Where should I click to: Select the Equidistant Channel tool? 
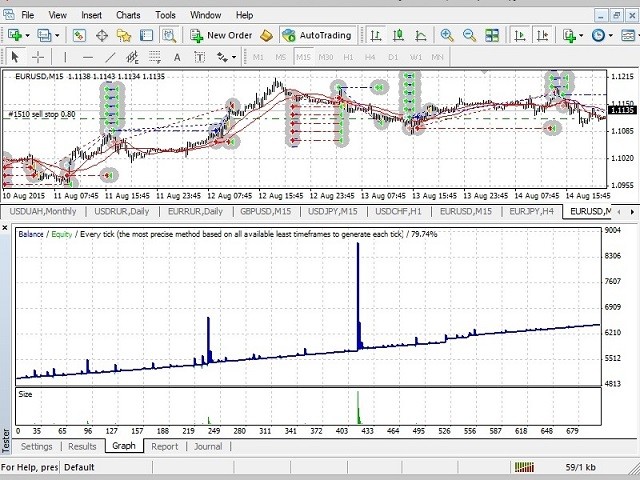click(132, 57)
